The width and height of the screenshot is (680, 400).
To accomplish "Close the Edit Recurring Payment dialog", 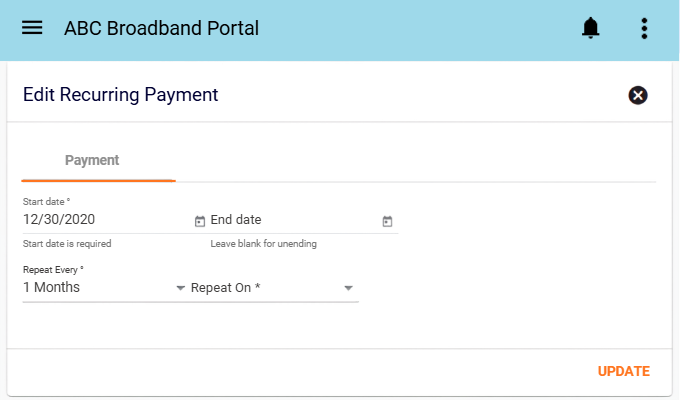I will coord(638,95).
